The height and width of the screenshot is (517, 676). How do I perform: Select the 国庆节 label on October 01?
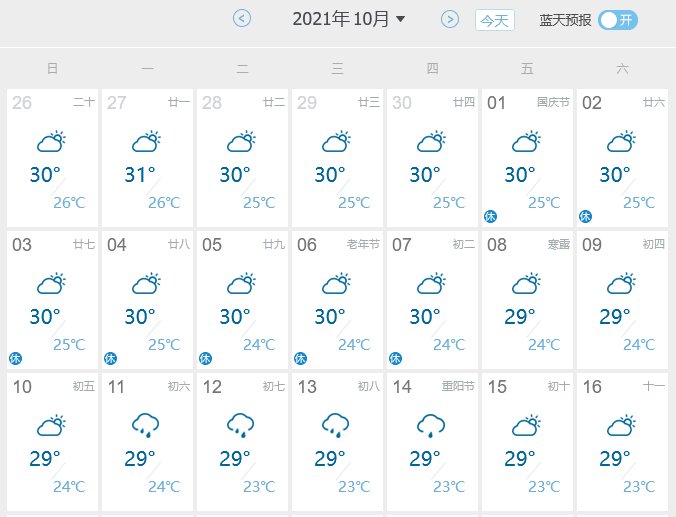[553, 102]
